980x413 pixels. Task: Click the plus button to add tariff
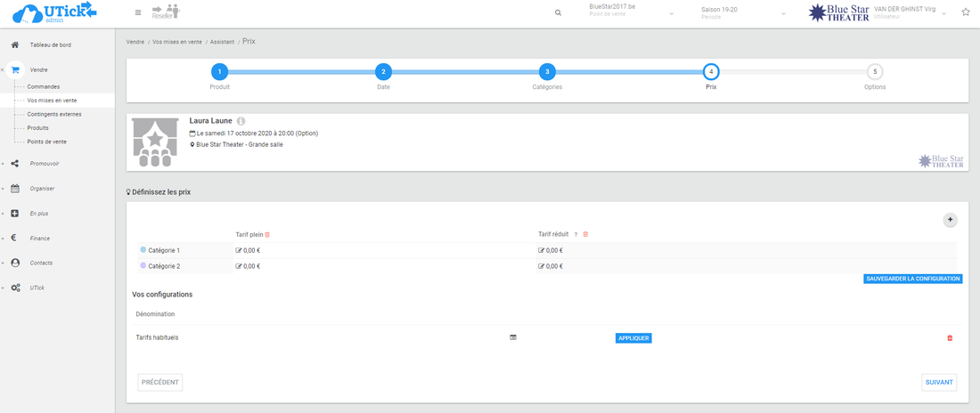click(x=950, y=219)
